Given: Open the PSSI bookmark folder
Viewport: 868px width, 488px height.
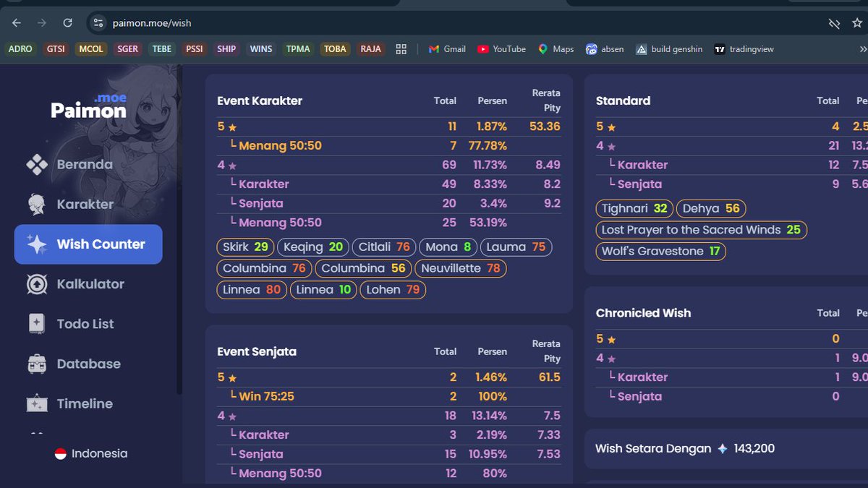Looking at the screenshot, I should point(194,49).
